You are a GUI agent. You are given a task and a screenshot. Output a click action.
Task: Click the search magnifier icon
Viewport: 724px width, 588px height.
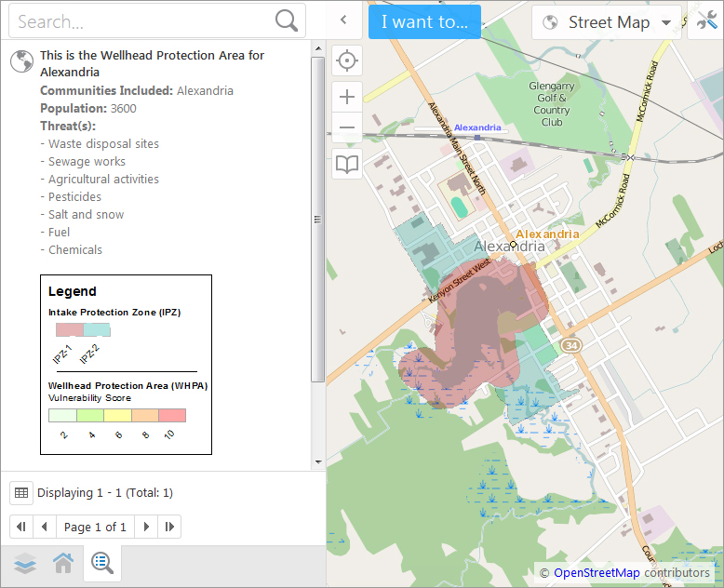[x=288, y=21]
